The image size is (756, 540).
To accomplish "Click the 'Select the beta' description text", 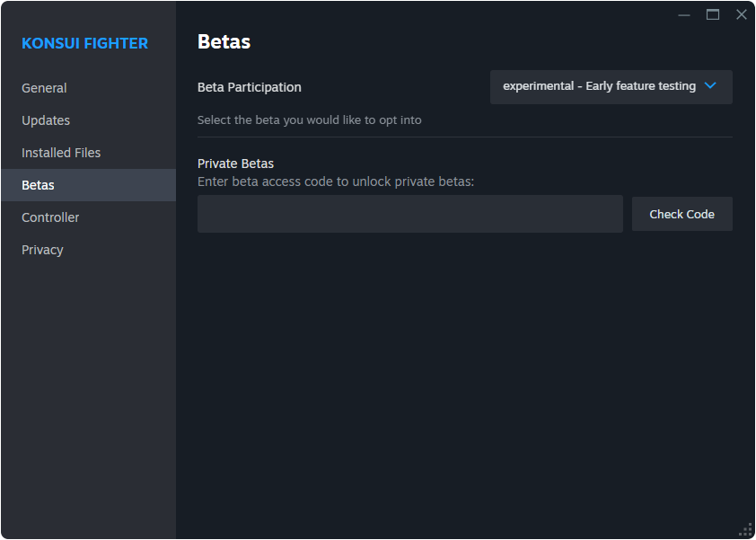I will (309, 120).
